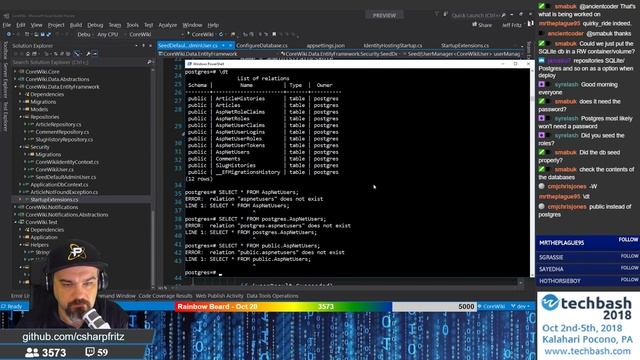Open the CoreWiki.Data.EntityFramework navigation bar dropdown
The image size is (640, 360).
218,53
